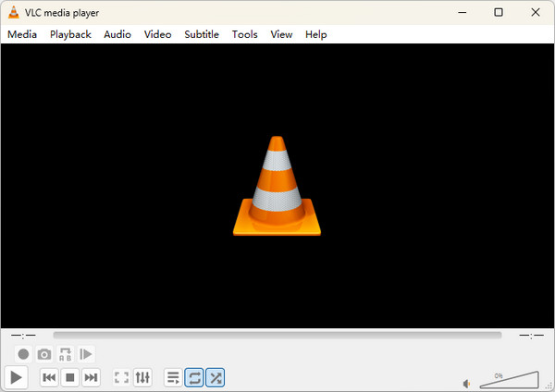Stop playback with the square button
This screenshot has height=392, width=555.
click(x=70, y=377)
